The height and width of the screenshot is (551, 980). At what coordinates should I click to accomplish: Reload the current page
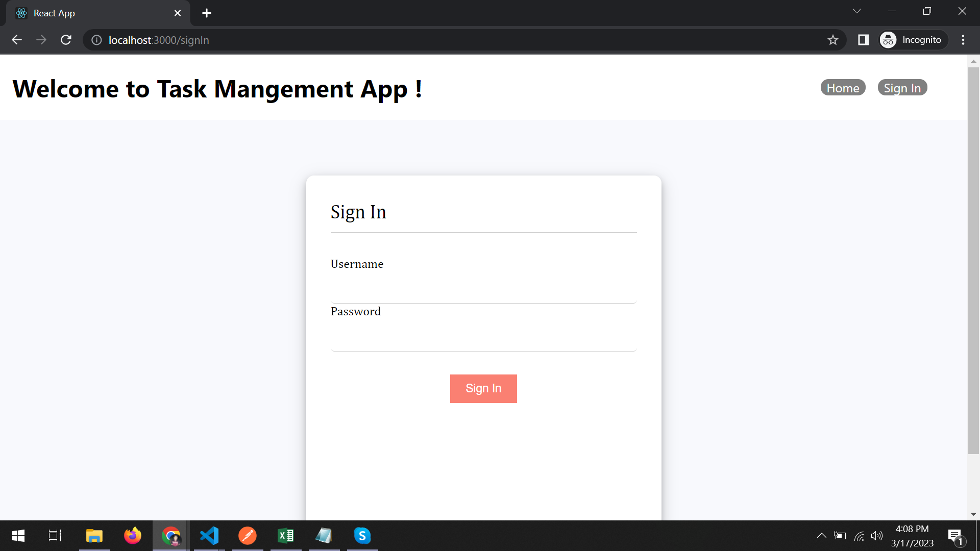click(66, 40)
